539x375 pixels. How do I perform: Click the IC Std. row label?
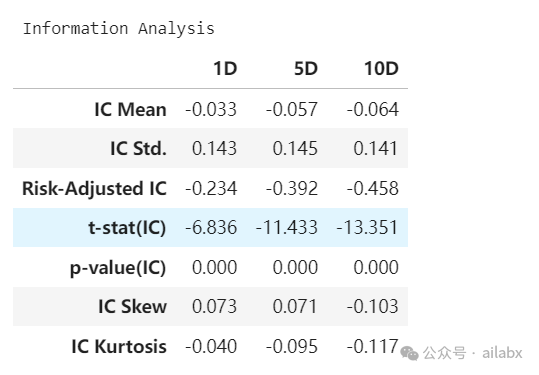(x=139, y=148)
